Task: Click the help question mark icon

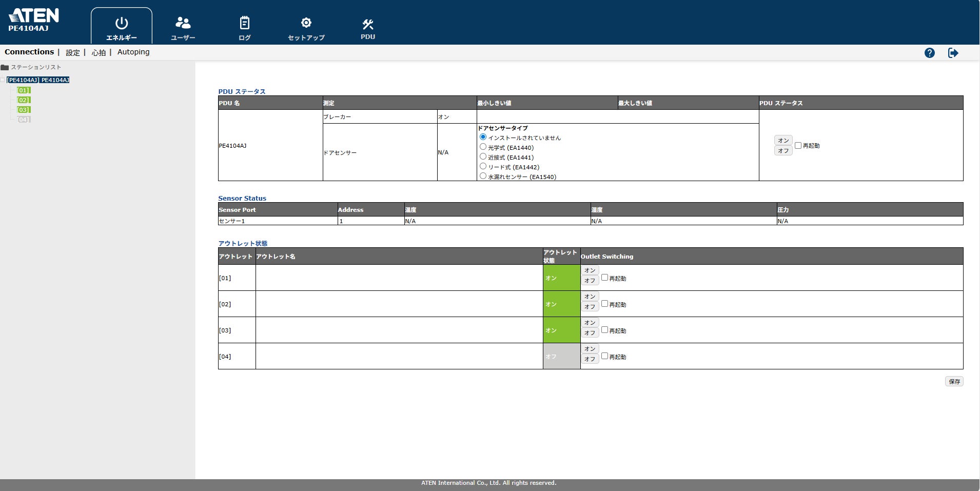Action: pyautogui.click(x=930, y=53)
